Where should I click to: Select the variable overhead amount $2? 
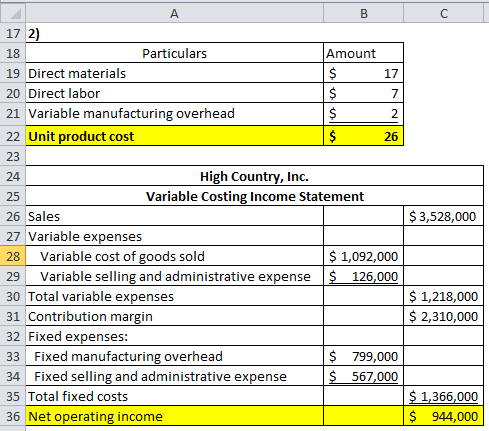coord(363,113)
